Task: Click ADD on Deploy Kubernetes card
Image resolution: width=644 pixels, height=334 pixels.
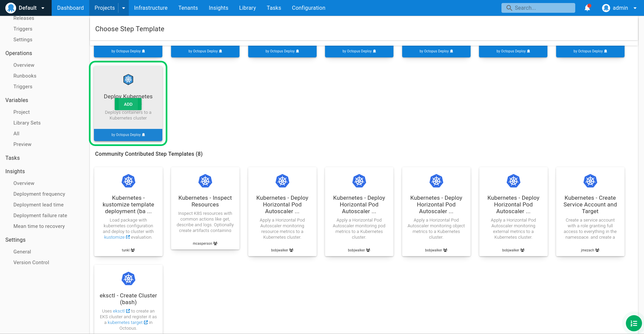Action: [x=128, y=104]
